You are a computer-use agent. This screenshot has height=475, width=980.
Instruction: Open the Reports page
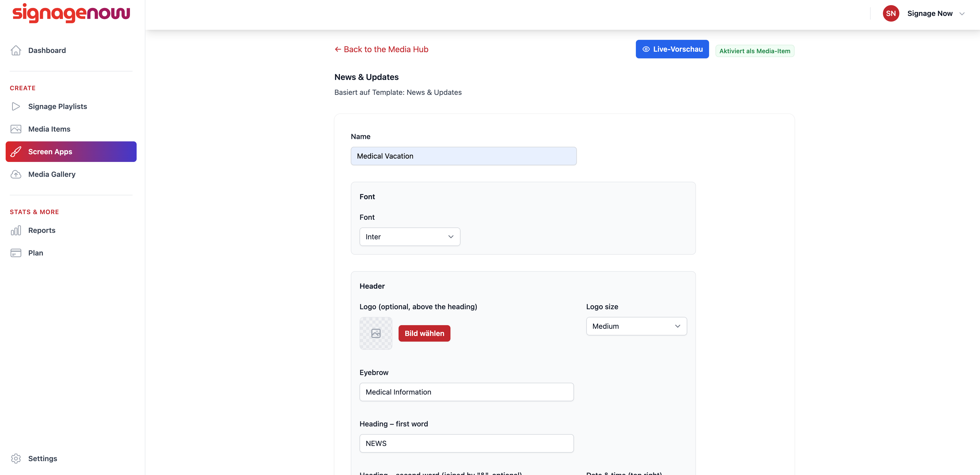(71, 230)
